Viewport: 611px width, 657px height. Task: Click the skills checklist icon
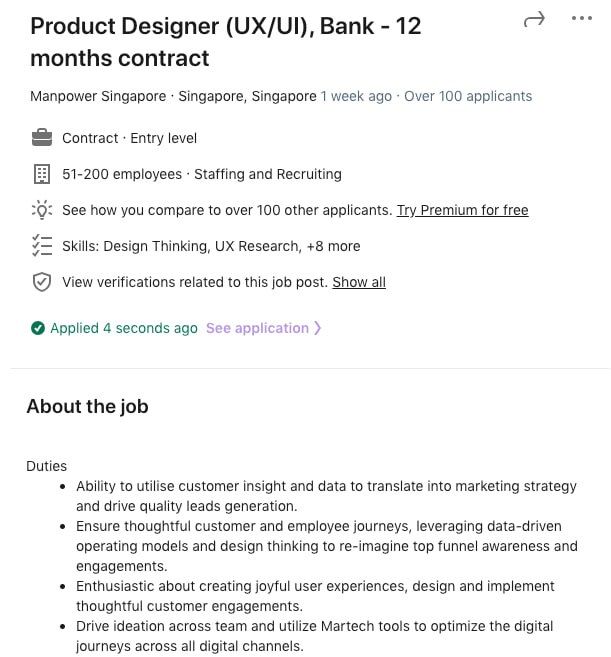coord(42,246)
